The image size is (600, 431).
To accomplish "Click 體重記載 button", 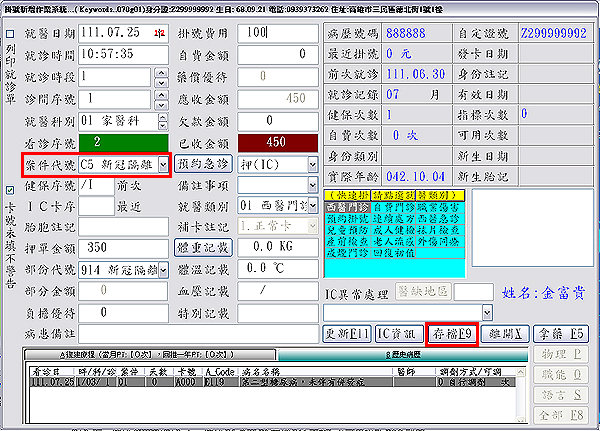I will (x=203, y=247).
